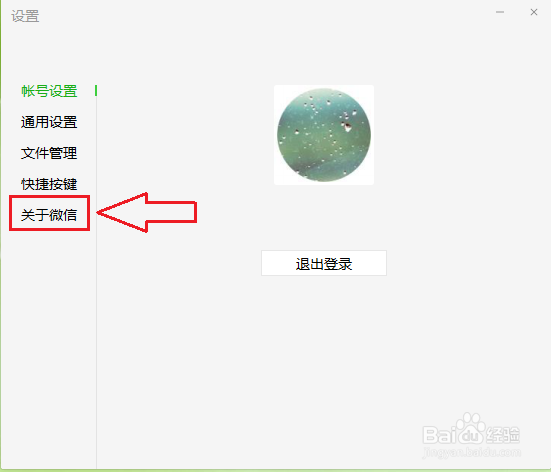Click the jingyan.baidu.com watermark text
Image resolution: width=551 pixels, height=472 pixels.
[472, 452]
